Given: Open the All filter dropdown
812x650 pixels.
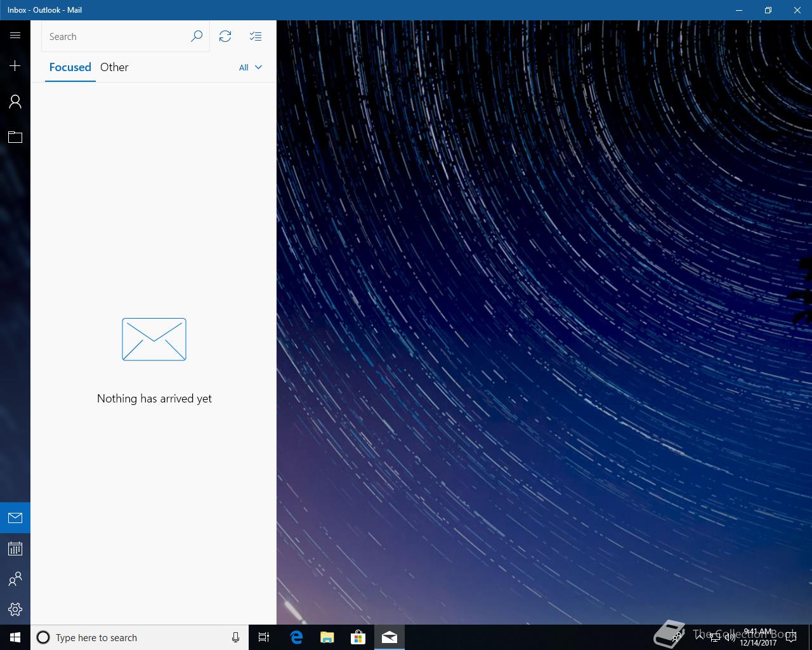Looking at the screenshot, I should (251, 67).
